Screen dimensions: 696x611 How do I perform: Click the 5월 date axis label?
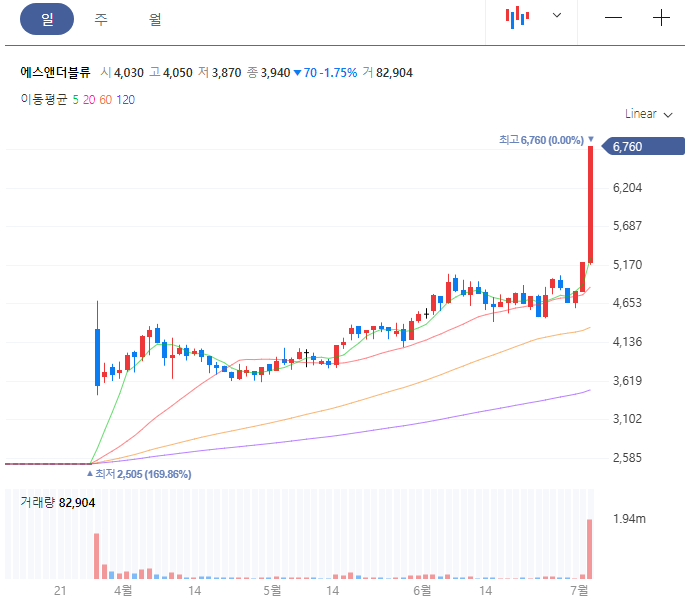(272, 591)
